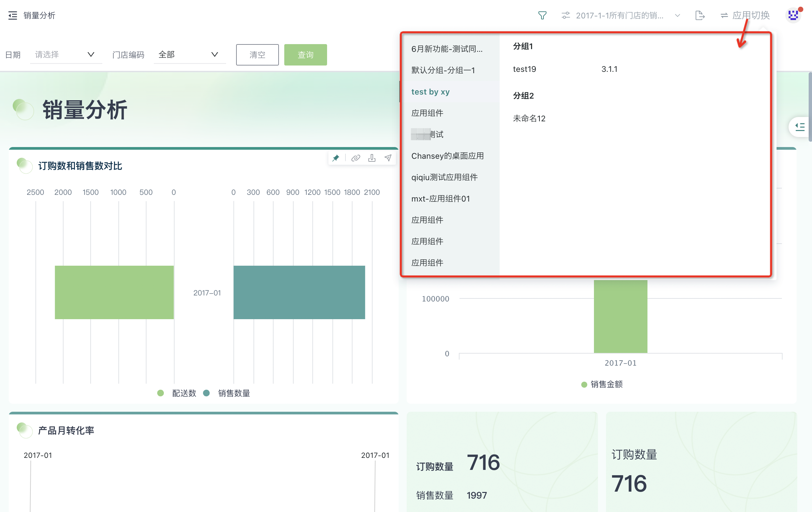Click the 清空 button
Image resolution: width=812 pixels, height=512 pixels.
click(257, 54)
